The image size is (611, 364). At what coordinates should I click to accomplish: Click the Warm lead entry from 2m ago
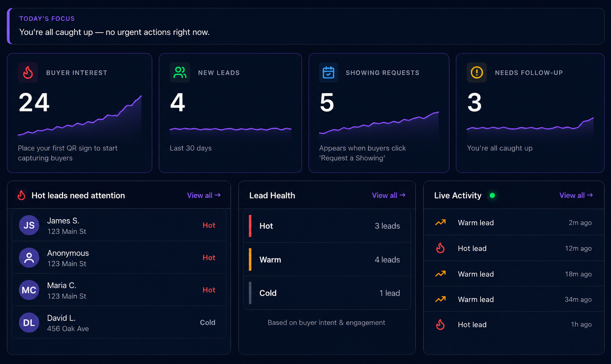tap(514, 223)
